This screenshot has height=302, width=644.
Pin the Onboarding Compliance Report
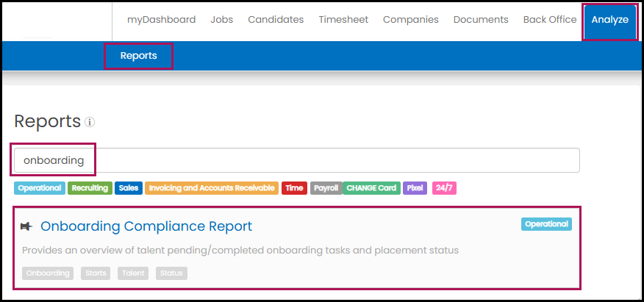26,226
